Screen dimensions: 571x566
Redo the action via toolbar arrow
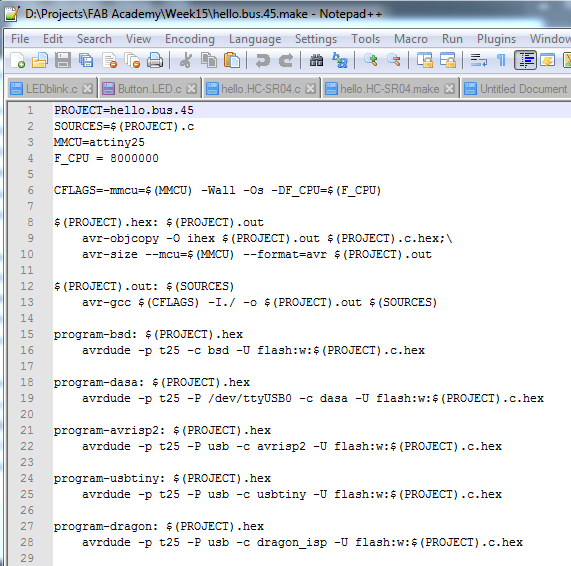point(286,60)
